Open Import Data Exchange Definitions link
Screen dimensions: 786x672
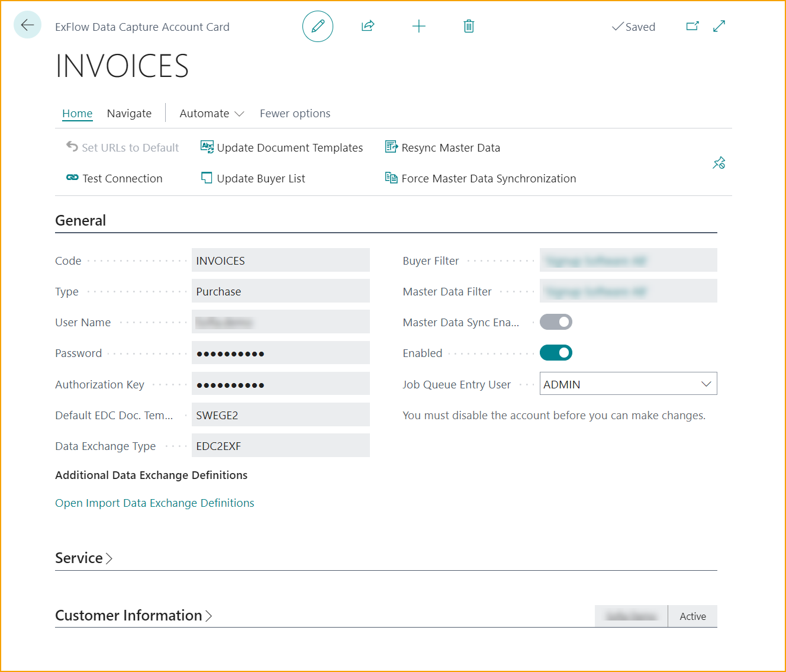[154, 503]
